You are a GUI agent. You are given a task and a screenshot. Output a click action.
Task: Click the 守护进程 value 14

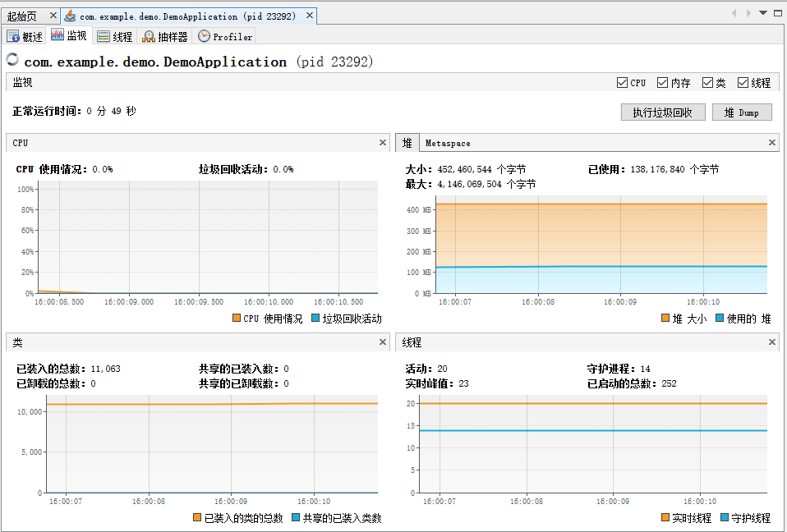tap(646, 369)
